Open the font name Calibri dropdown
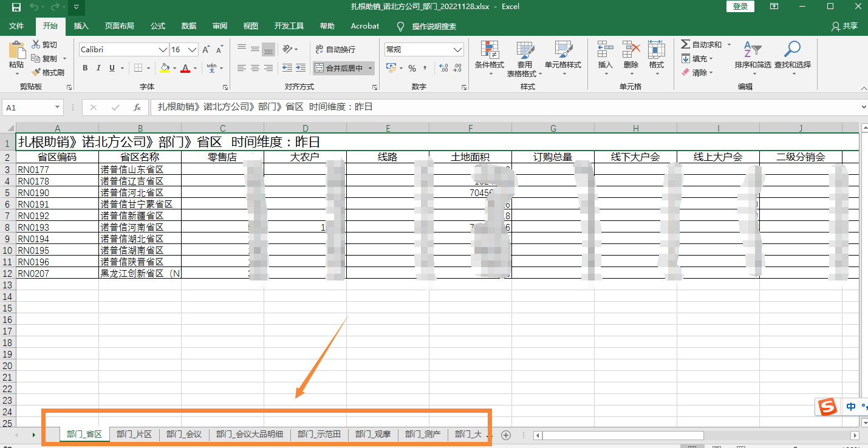868x448 pixels. [x=163, y=50]
